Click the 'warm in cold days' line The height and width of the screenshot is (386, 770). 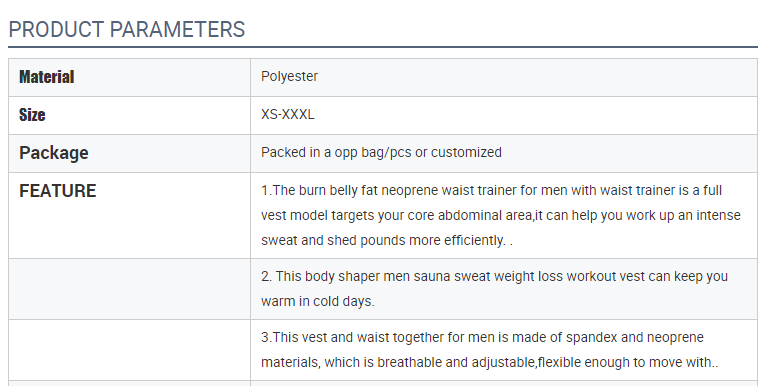coord(318,301)
